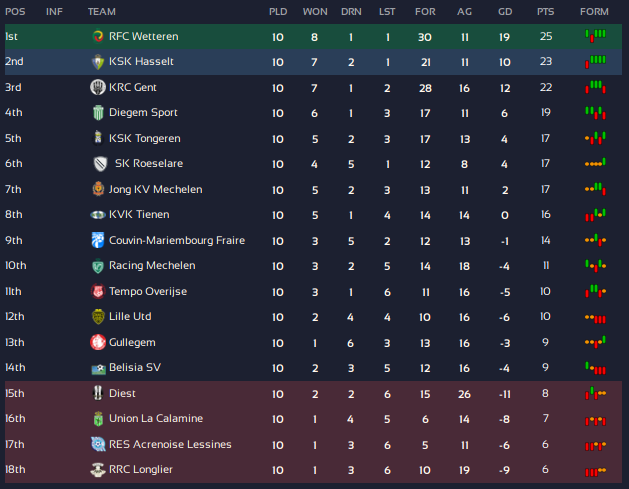Screen dimensions: 629x489
Task: Click the Diegem Sport green striped crest
Action: [98, 113]
